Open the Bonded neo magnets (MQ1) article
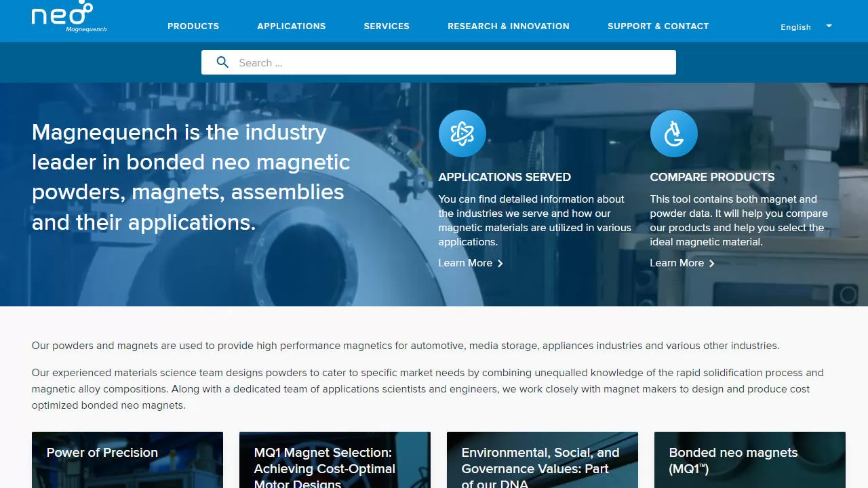Image resolution: width=868 pixels, height=488 pixels. click(x=733, y=460)
